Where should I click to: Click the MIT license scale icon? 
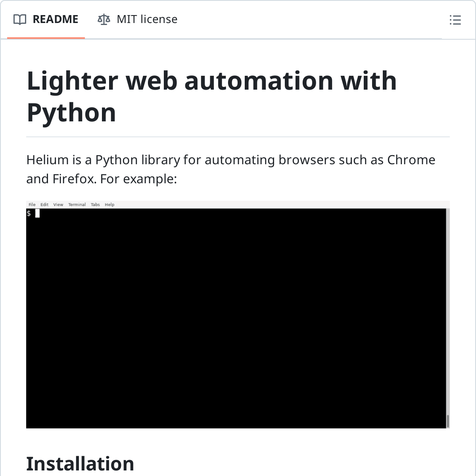coord(104,19)
